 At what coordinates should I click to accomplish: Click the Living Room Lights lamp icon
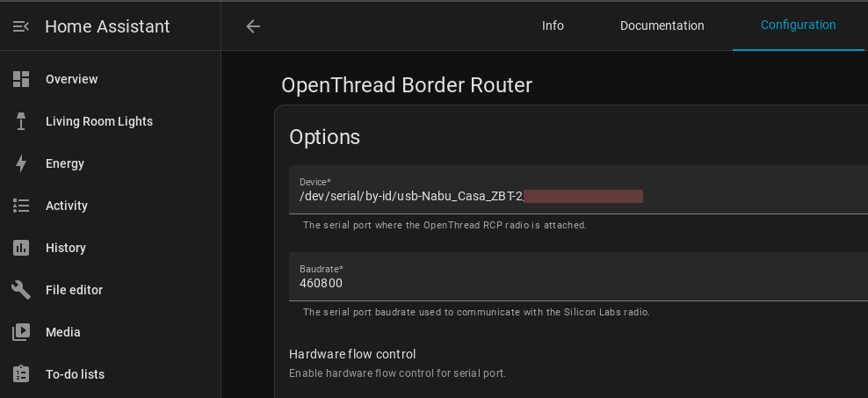pyautogui.click(x=21, y=121)
